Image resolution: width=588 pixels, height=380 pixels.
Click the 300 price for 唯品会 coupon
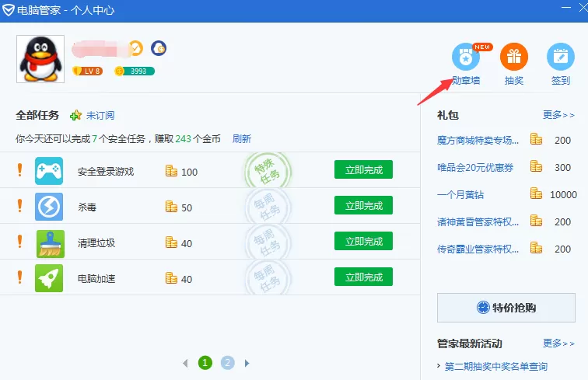pyautogui.click(x=562, y=168)
